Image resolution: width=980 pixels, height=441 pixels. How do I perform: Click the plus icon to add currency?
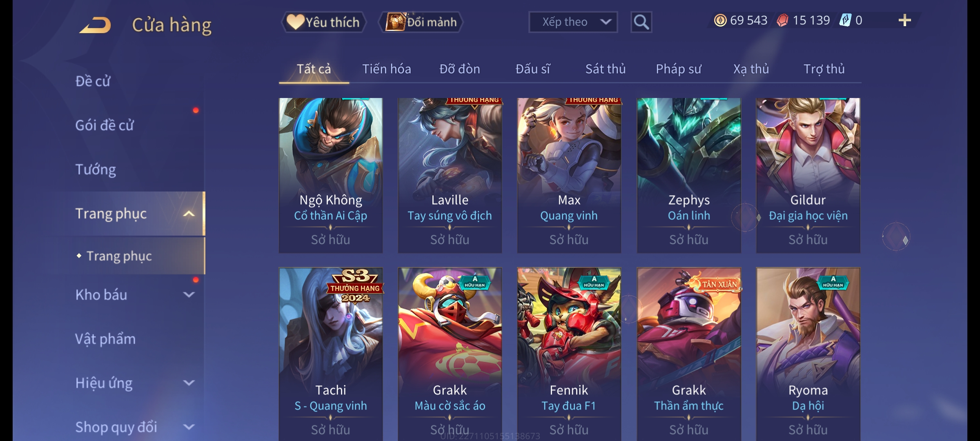904,20
